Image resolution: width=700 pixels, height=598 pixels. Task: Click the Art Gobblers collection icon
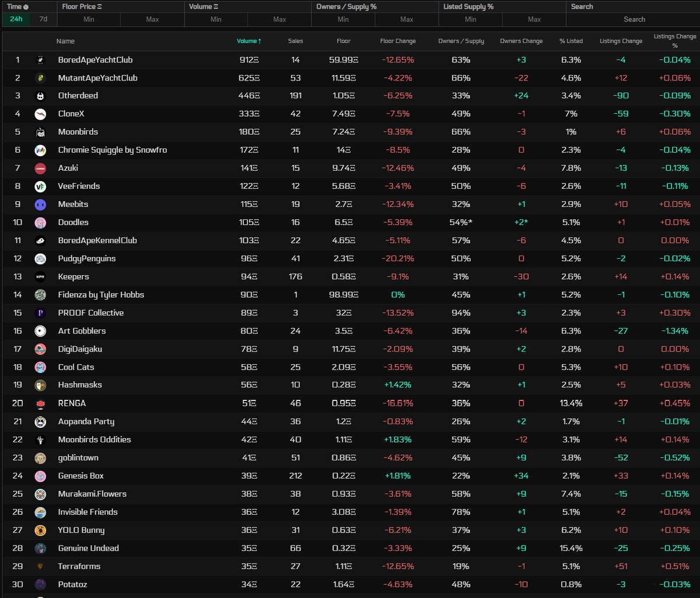[40, 330]
